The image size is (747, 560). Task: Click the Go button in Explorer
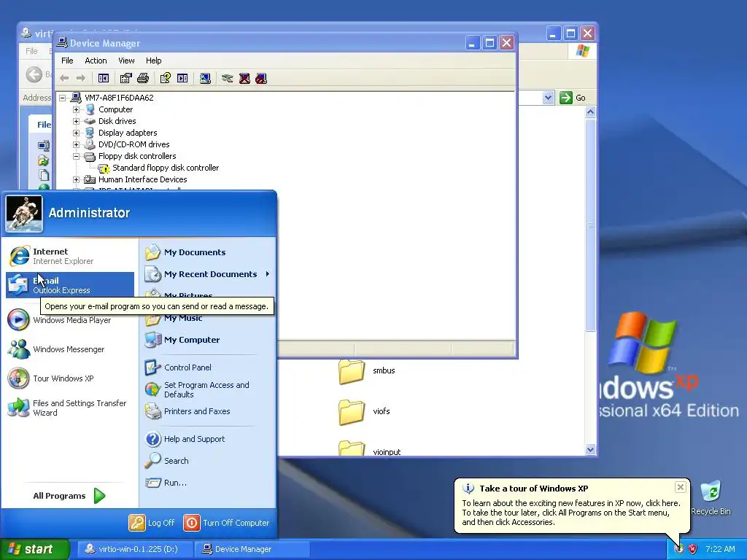click(x=573, y=98)
